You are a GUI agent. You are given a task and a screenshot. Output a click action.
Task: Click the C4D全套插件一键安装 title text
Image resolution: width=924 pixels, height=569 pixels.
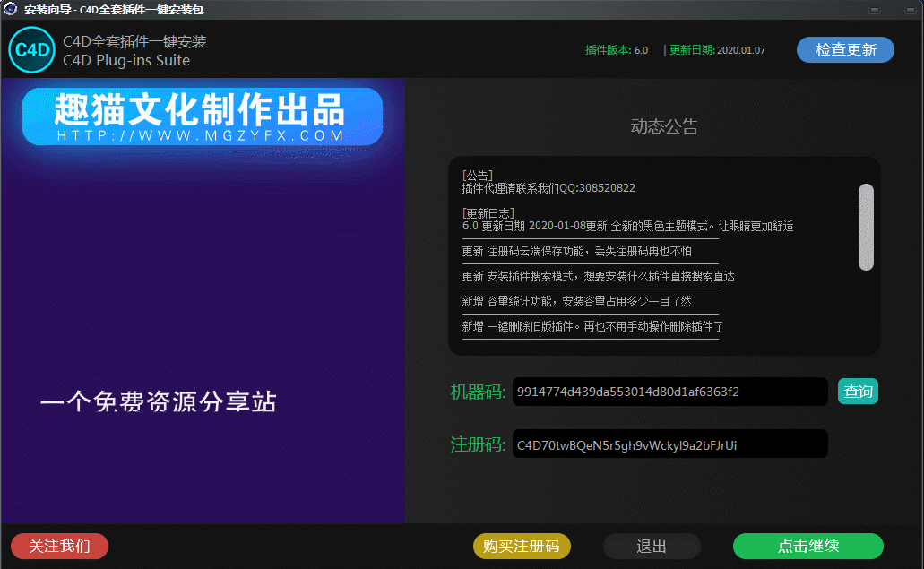click(134, 42)
